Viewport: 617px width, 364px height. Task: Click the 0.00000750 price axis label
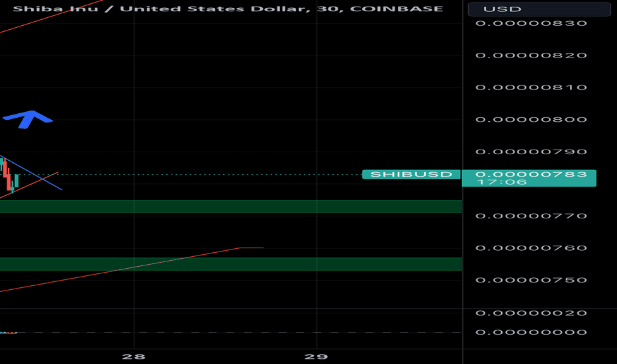coord(531,280)
